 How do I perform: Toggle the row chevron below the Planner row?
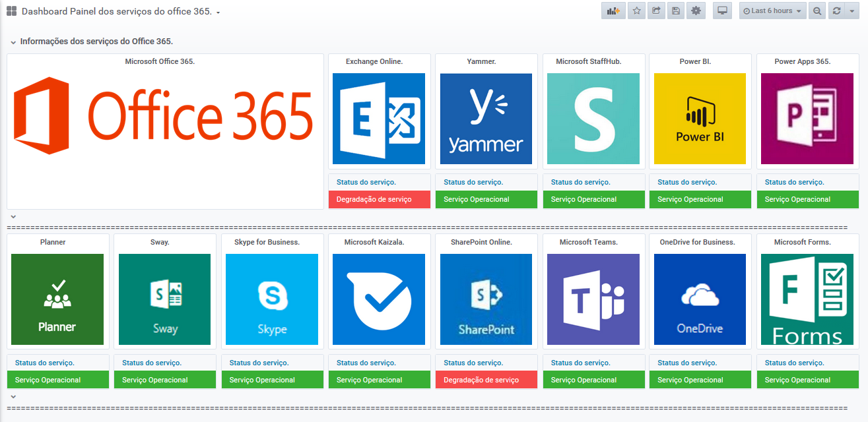pyautogui.click(x=13, y=397)
